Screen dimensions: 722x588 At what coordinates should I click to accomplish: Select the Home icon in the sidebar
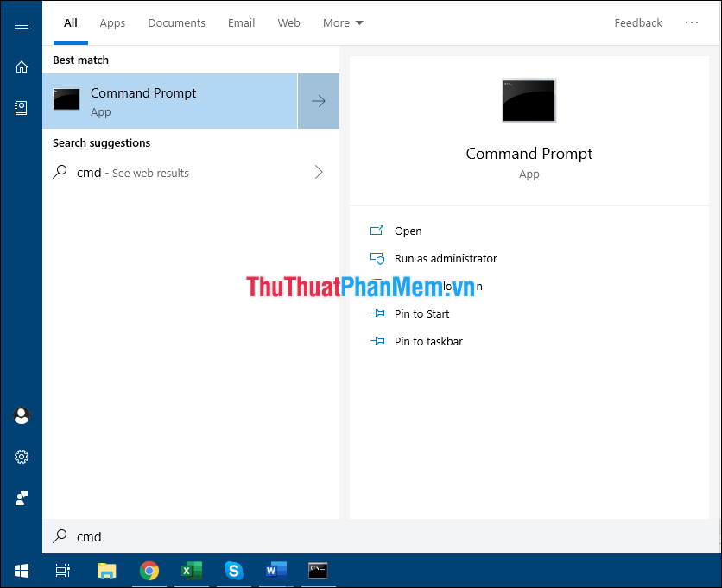21,66
